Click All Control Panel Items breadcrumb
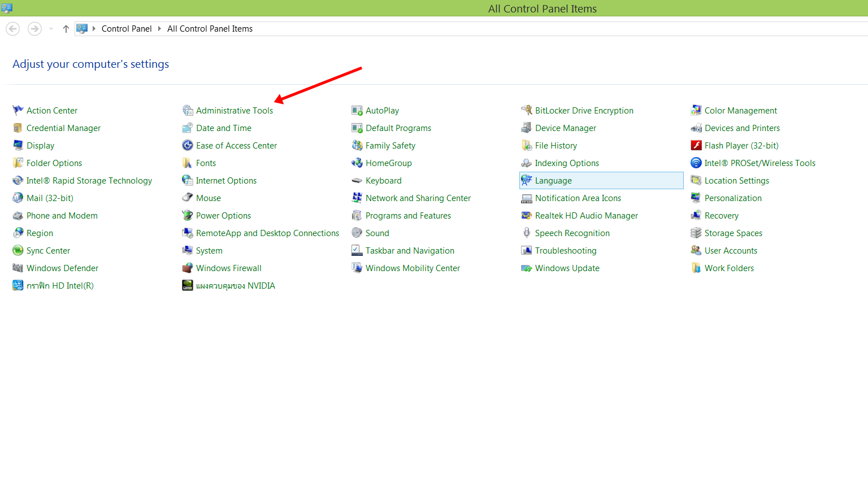 (x=210, y=28)
